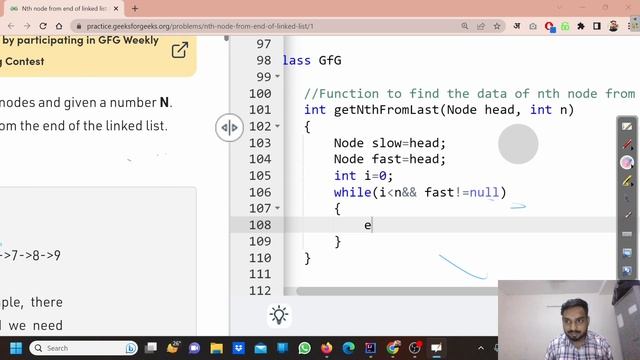640x360 pixels.
Task: Click the 'while(i<n&& fast!=null)' line
Action: tap(420, 192)
